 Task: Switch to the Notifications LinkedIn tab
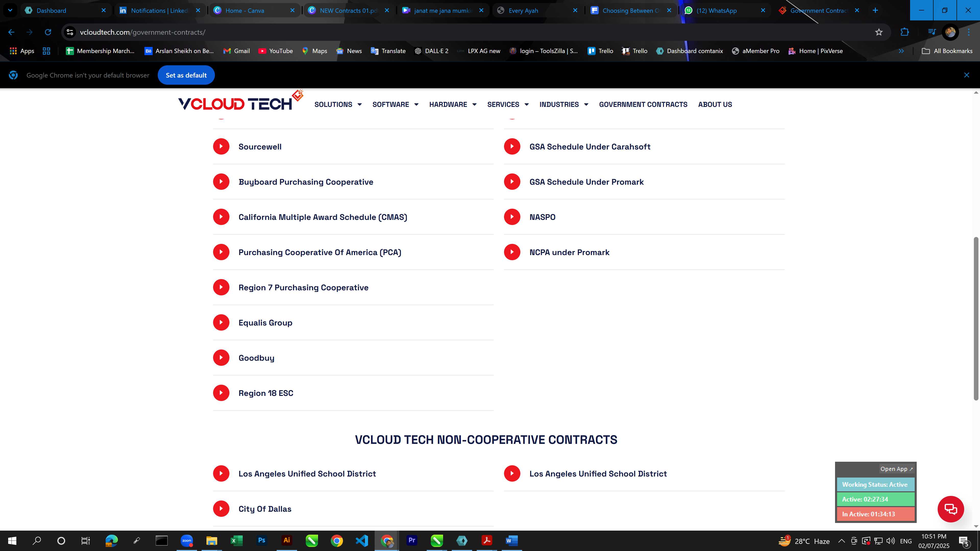coord(160,10)
